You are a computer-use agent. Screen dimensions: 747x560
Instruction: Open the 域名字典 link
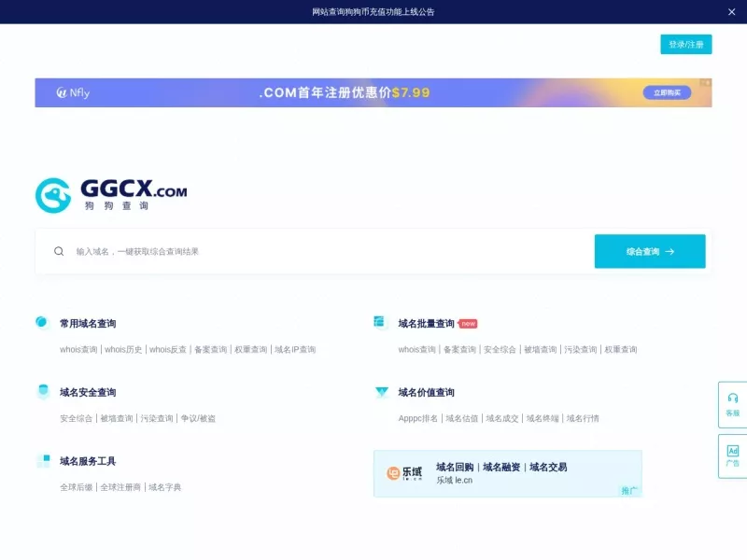165,487
